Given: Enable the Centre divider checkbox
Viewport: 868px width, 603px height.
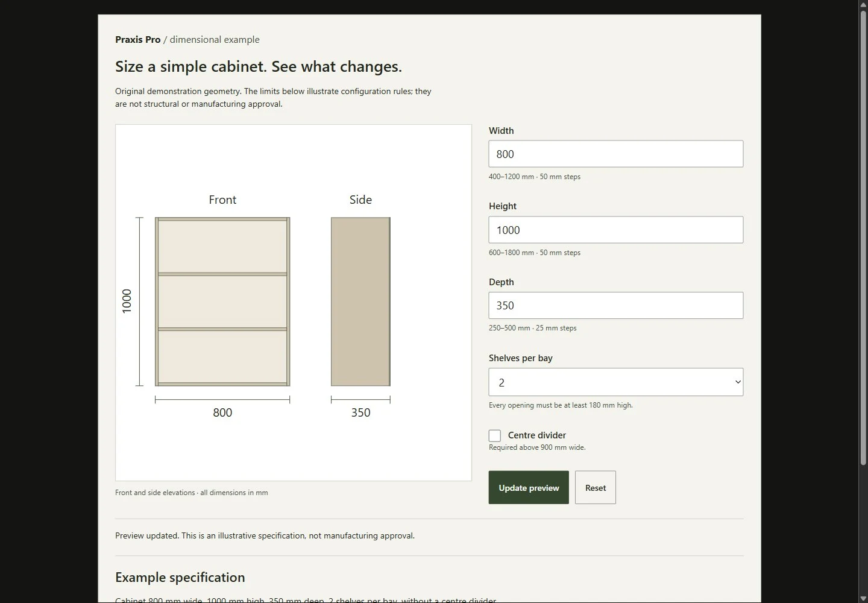Looking at the screenshot, I should pos(495,435).
